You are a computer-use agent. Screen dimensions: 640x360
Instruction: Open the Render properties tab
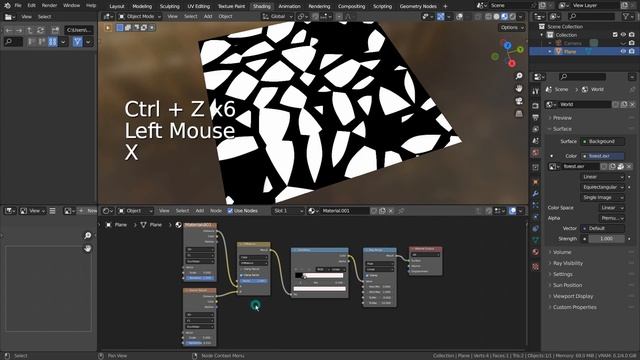[536, 106]
